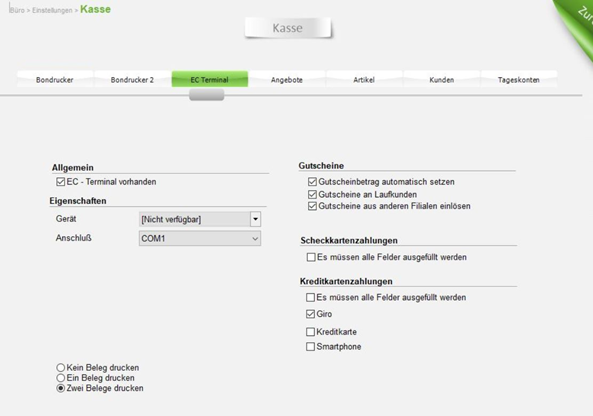Enable Scheckkartenzahlungen all fields required checkbox
This screenshot has height=416, width=593.
click(311, 257)
